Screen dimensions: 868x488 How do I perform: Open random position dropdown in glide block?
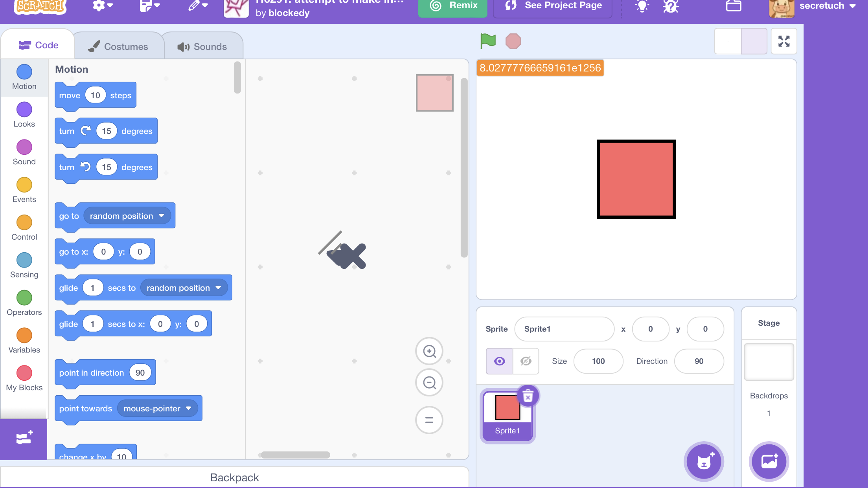184,288
